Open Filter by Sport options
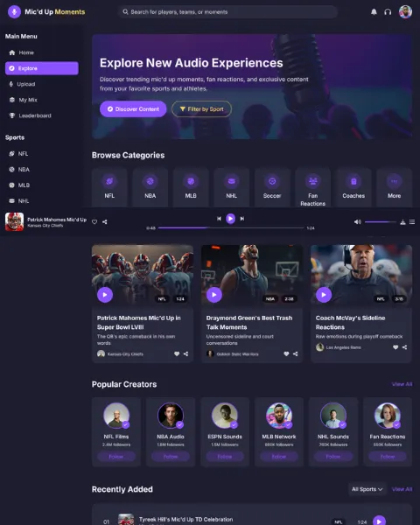This screenshot has height=525, width=420. (201, 109)
